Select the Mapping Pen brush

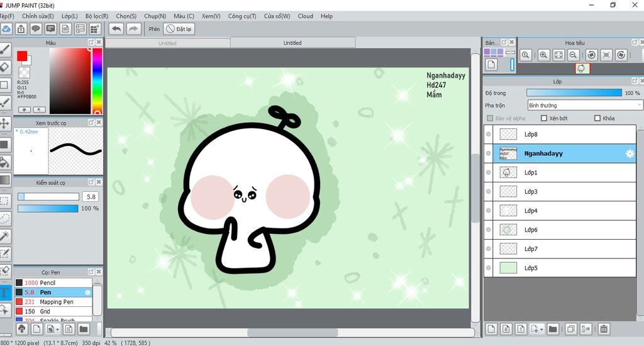tap(53, 301)
